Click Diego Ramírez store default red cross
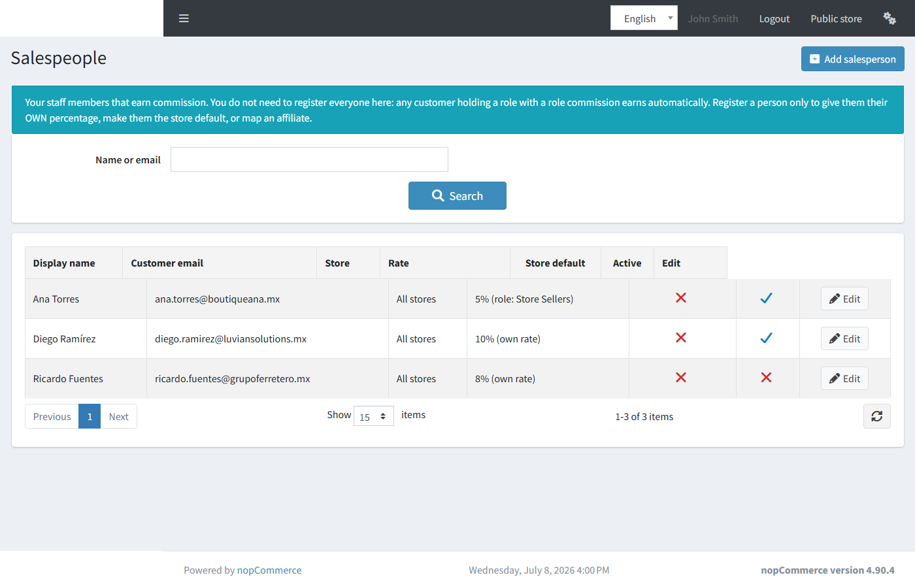Viewport: 915px width, 588px height. 681,338
